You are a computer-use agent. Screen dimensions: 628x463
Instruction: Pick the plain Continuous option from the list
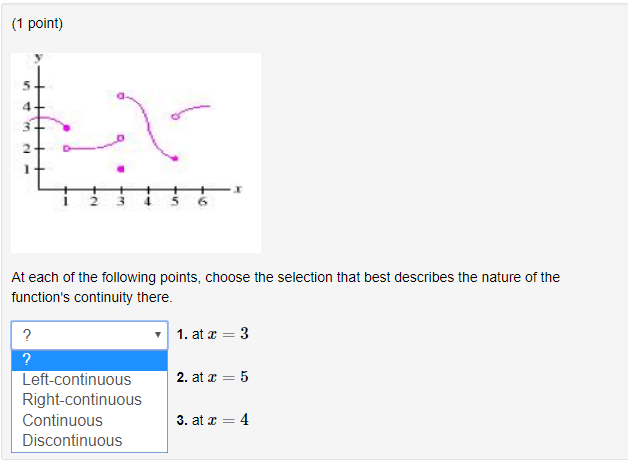click(62, 420)
